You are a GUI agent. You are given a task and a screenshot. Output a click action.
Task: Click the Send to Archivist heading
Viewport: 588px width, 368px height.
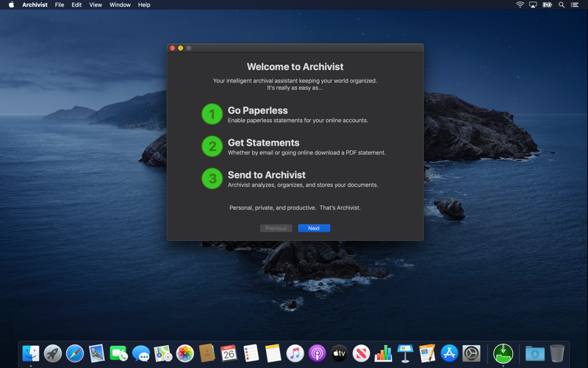tap(267, 175)
